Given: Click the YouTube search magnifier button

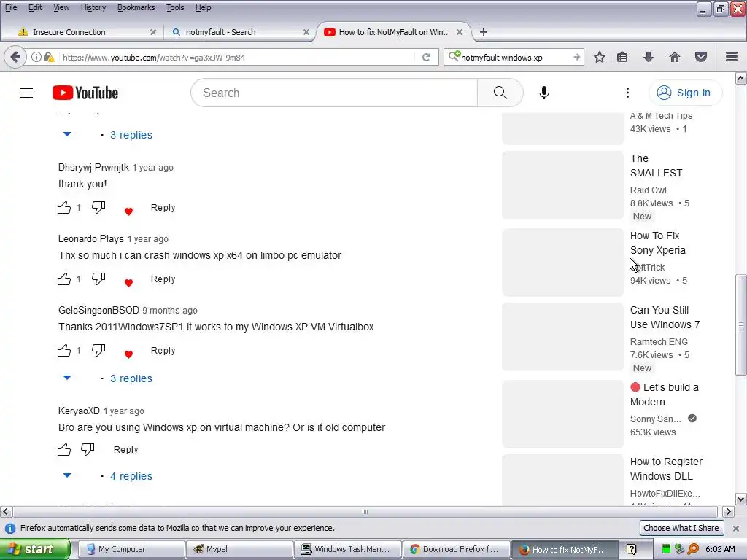Looking at the screenshot, I should point(500,93).
